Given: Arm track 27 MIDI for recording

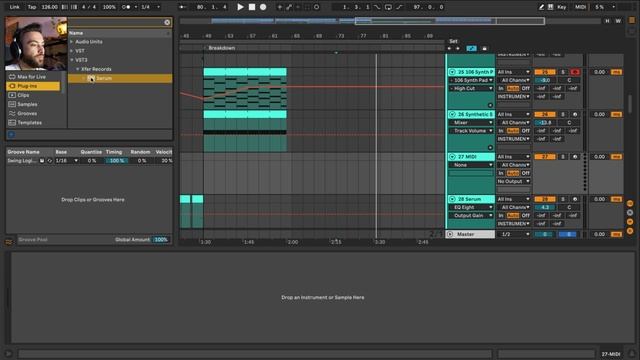Looking at the screenshot, I should tap(575, 157).
